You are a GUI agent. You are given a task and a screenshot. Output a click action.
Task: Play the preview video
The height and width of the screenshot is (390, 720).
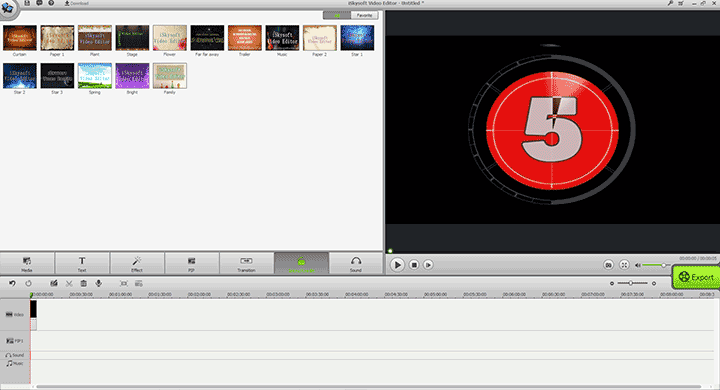tap(397, 265)
